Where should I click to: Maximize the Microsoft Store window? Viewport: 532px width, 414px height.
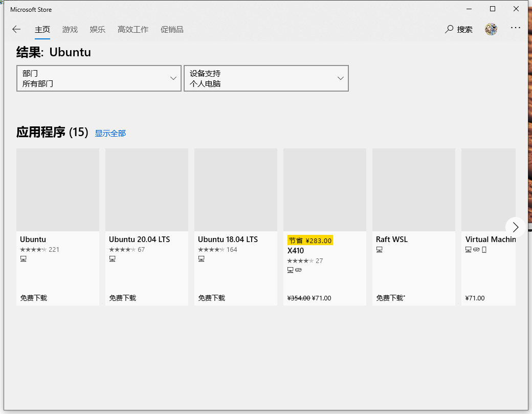coord(493,9)
